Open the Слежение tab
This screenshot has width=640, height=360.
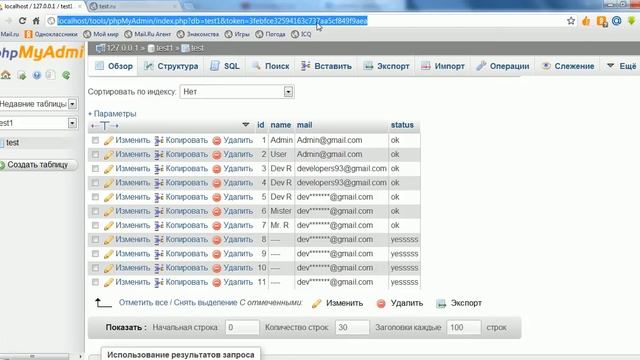pos(568,66)
